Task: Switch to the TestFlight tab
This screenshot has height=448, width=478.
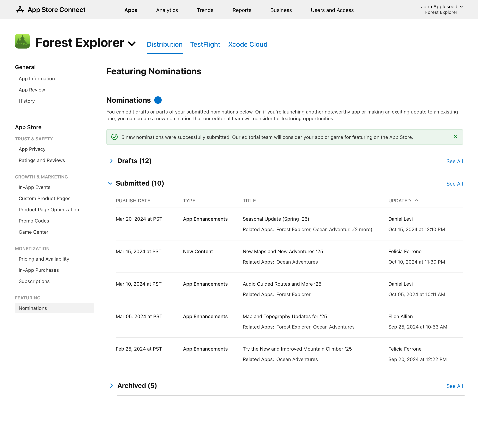Action: [205, 44]
